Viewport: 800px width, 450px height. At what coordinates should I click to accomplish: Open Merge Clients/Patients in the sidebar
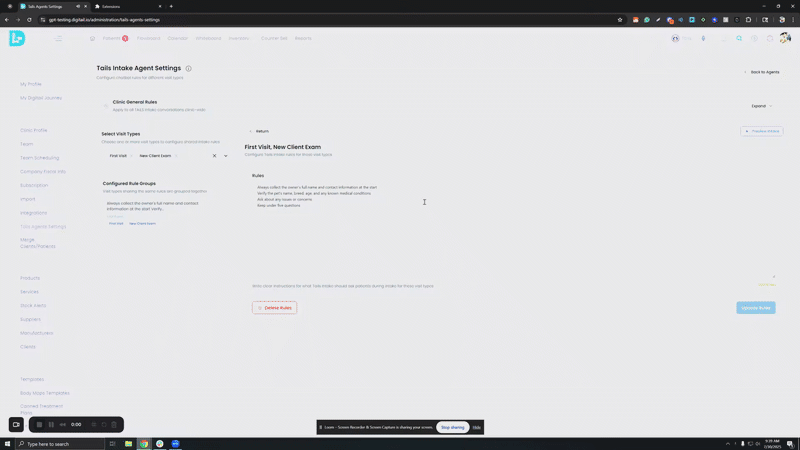click(x=37, y=243)
